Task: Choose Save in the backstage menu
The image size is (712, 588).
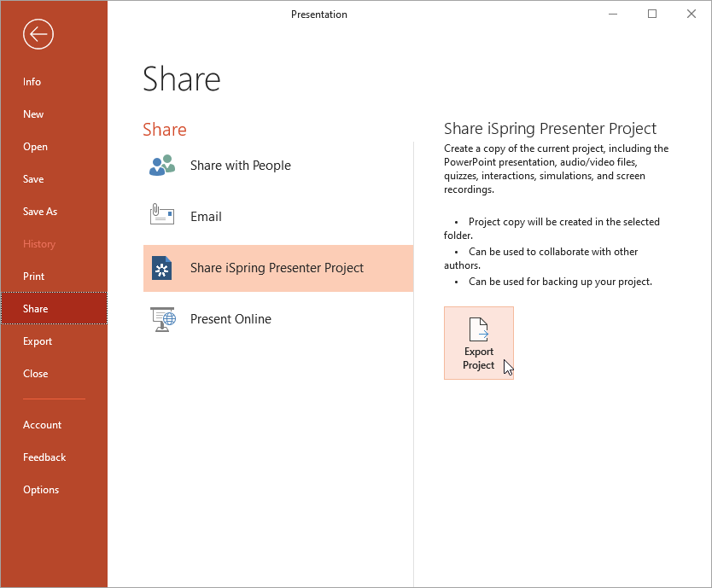Action: 33,179
